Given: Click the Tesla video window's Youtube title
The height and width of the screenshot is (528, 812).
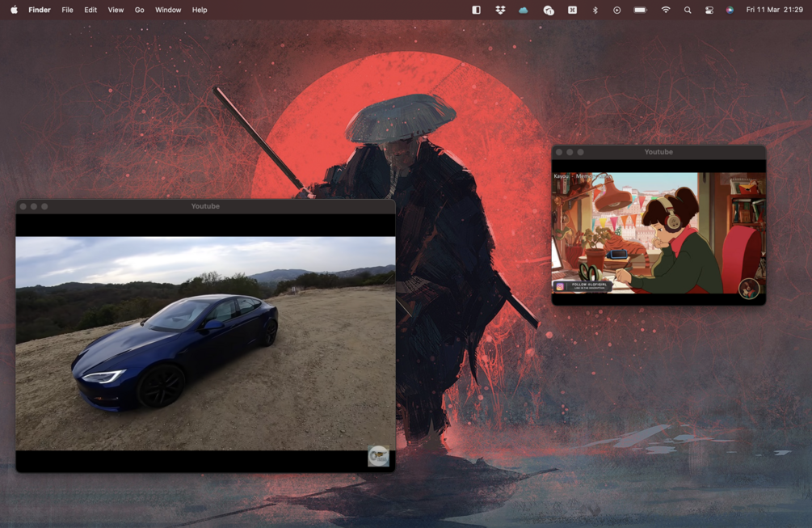Looking at the screenshot, I should tap(205, 206).
